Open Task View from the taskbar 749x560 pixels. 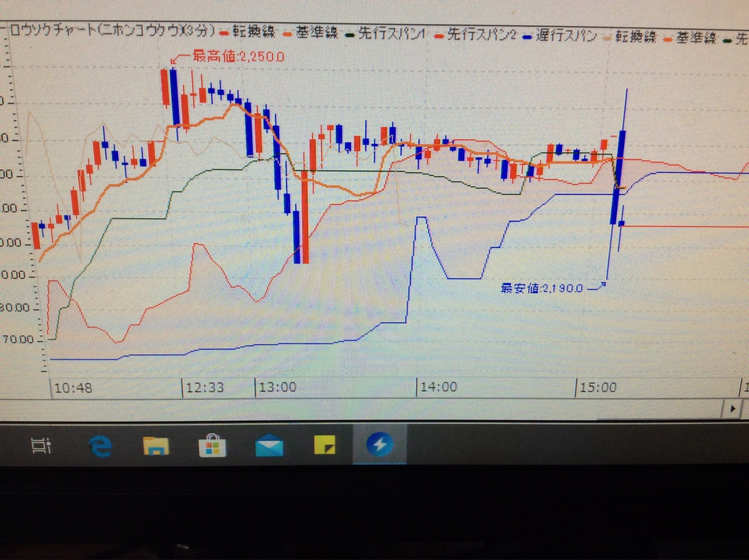point(41,445)
